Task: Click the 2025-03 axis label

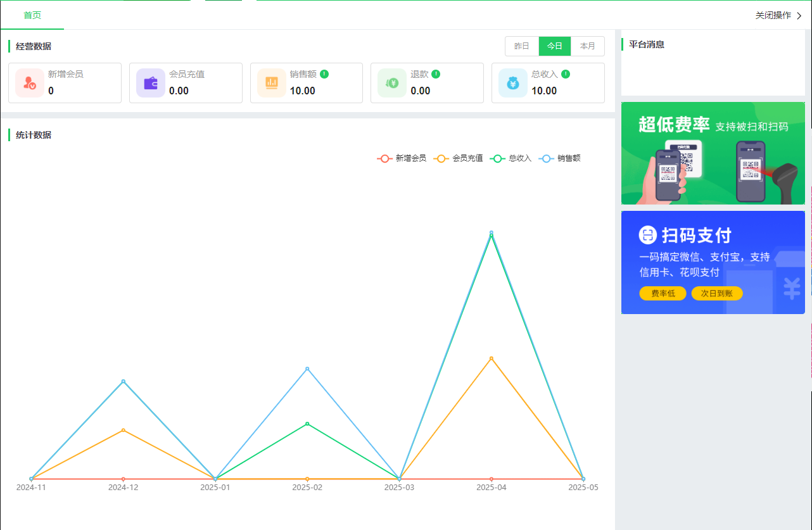Action: coord(399,488)
